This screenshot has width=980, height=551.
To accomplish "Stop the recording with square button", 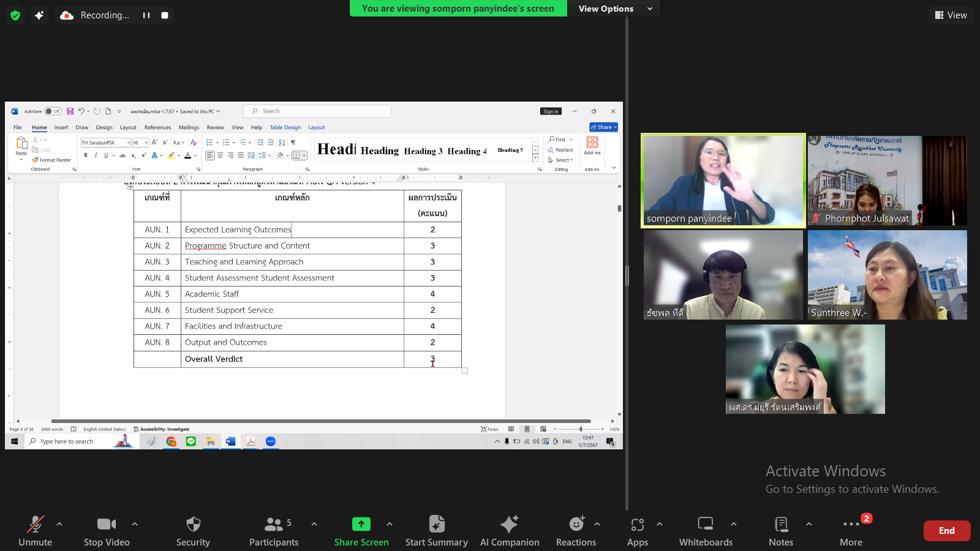I will click(165, 15).
